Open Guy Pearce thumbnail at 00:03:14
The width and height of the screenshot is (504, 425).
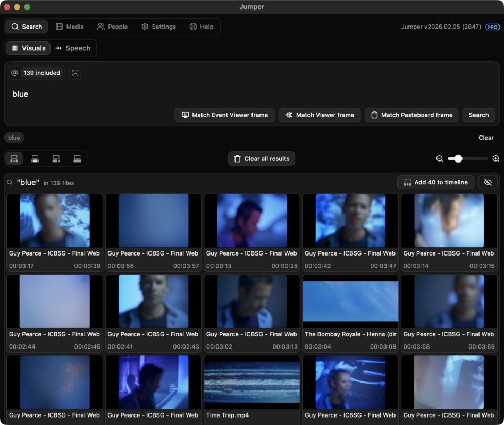coord(449,220)
